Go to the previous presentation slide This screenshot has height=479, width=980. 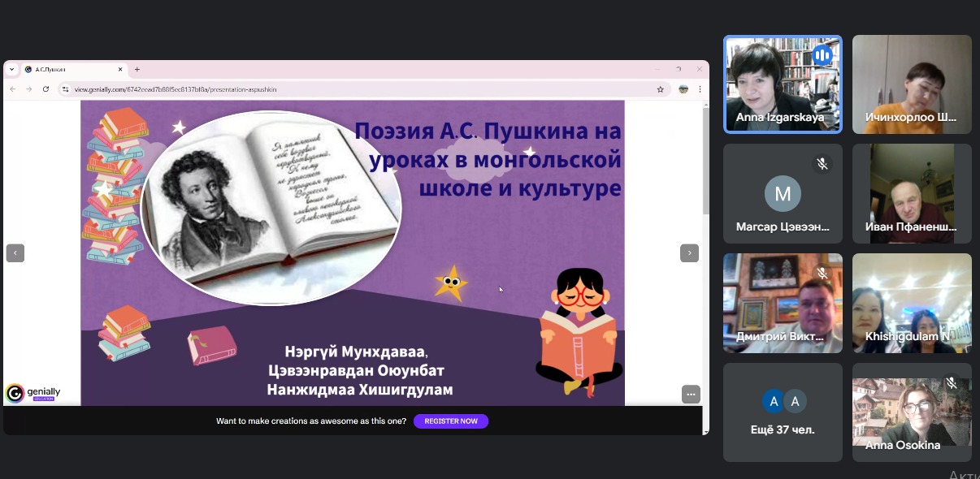15,253
